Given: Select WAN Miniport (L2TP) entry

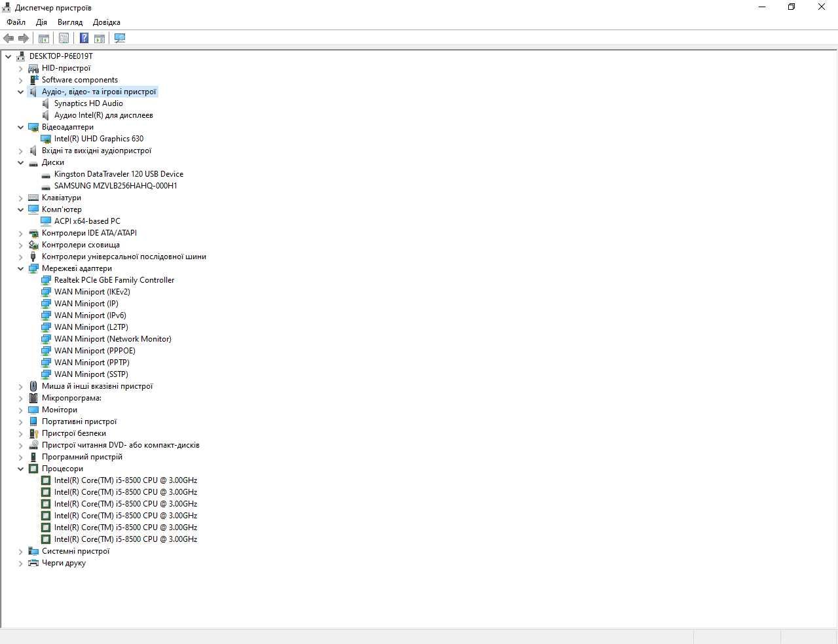Looking at the screenshot, I should coord(91,327).
